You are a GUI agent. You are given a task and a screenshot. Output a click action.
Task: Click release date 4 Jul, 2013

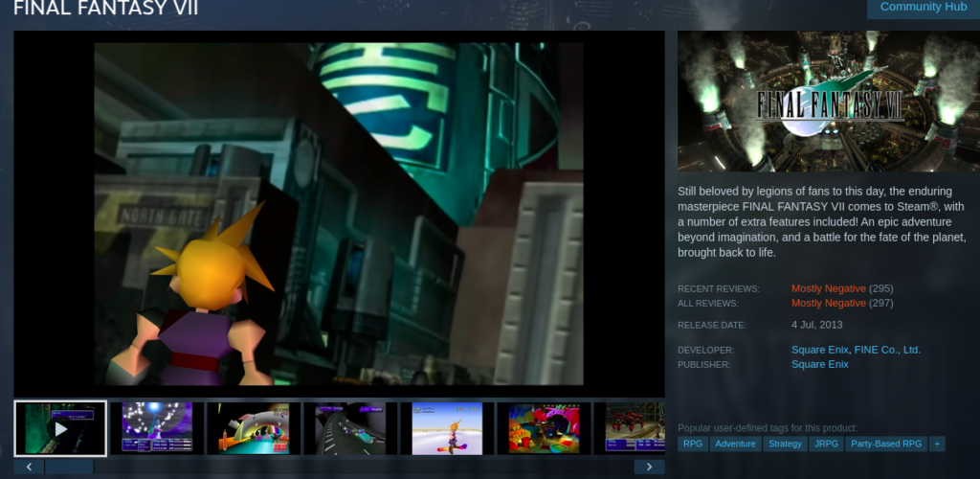tap(817, 325)
